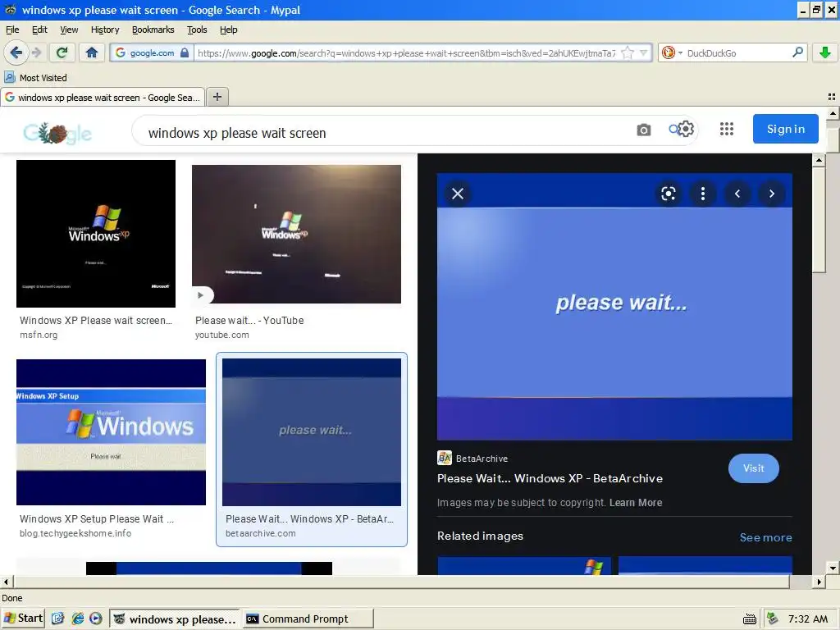Screen dimensions: 840x630
Task: Close the image preview panel
Action: [x=458, y=194]
